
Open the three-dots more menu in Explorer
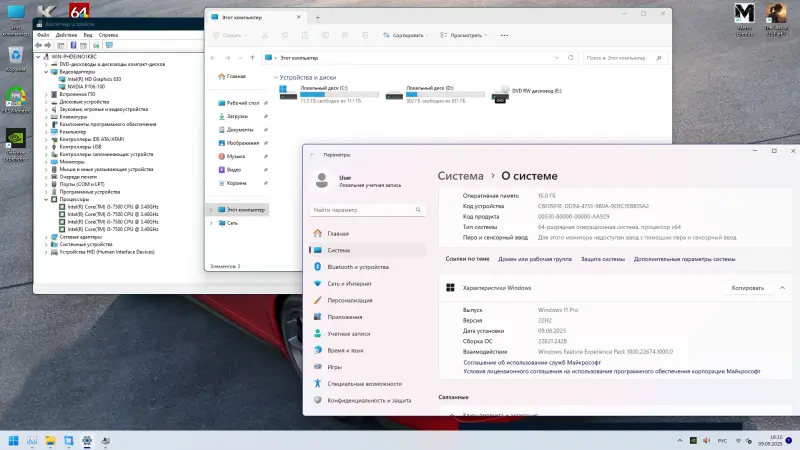[x=504, y=35]
